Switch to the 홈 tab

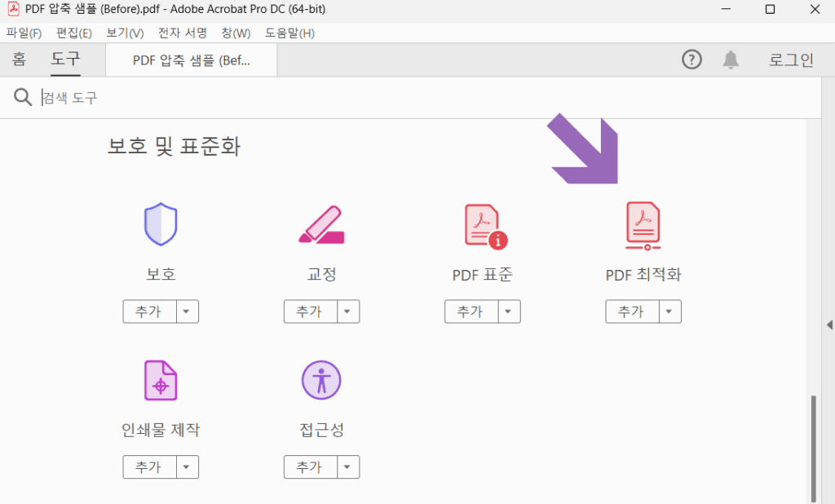click(x=20, y=60)
